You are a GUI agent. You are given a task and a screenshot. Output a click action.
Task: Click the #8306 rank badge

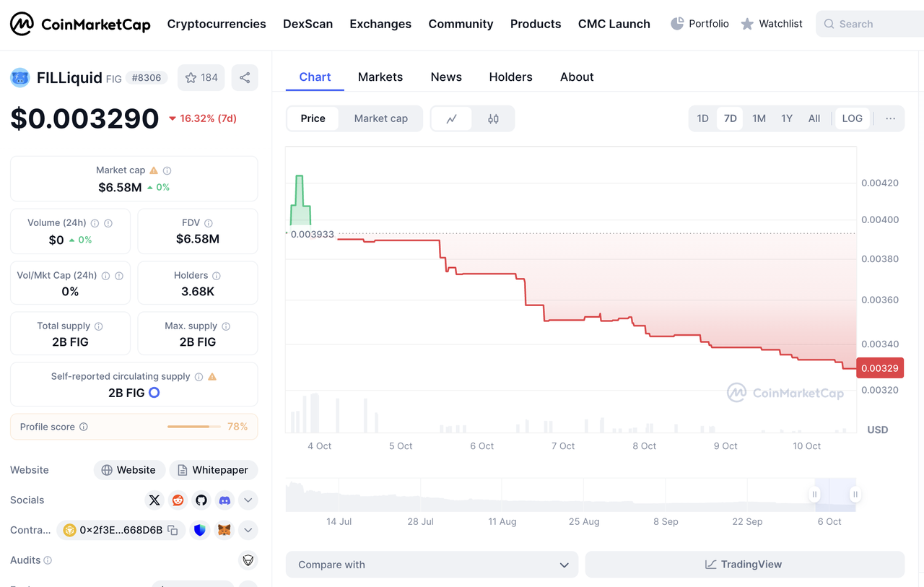[x=147, y=77]
